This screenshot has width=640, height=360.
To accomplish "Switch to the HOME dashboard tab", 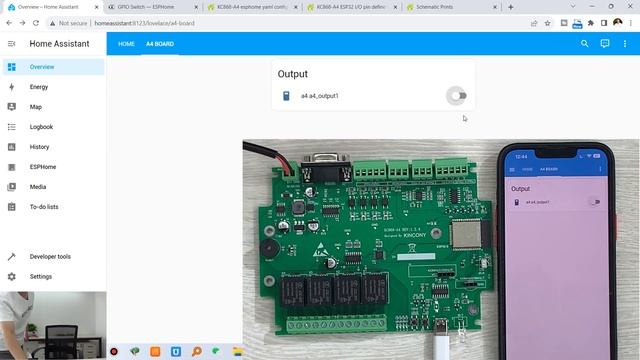I will pyautogui.click(x=126, y=44).
